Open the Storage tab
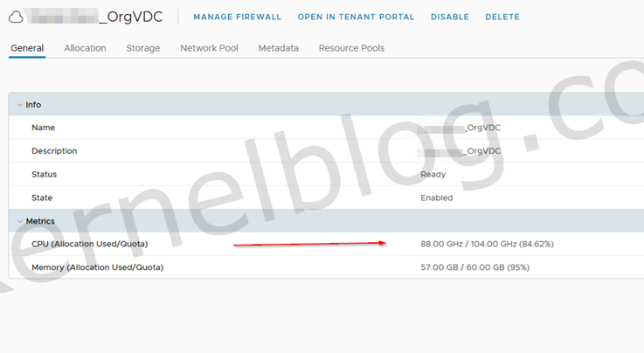The height and width of the screenshot is (353, 644). coord(143,48)
